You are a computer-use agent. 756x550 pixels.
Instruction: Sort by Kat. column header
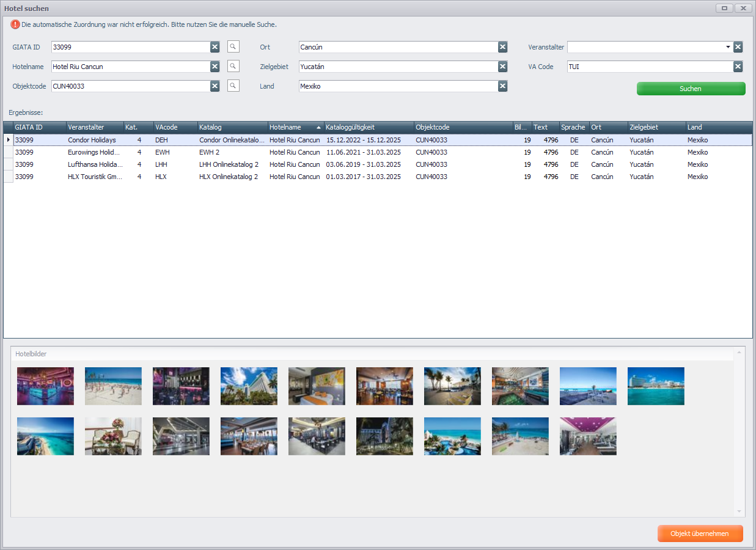coord(138,127)
